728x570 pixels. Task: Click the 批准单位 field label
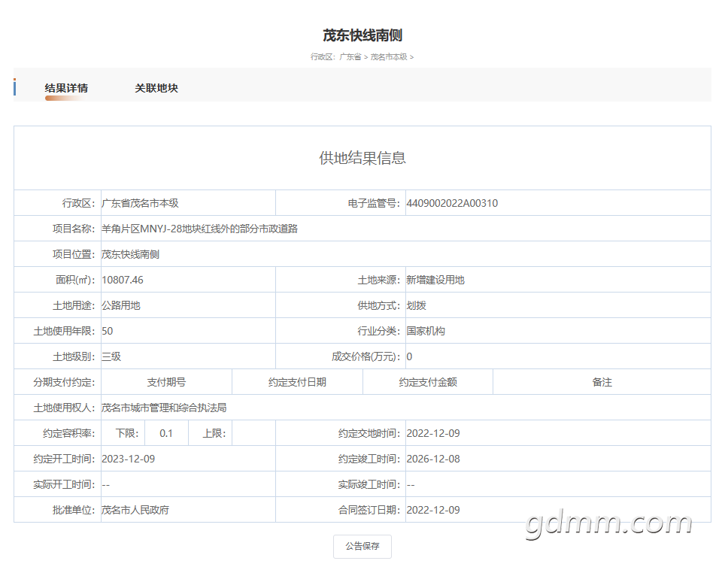coord(74,510)
